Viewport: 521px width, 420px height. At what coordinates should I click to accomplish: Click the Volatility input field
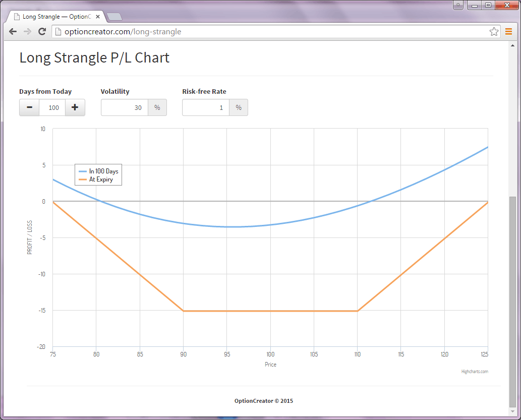click(125, 107)
